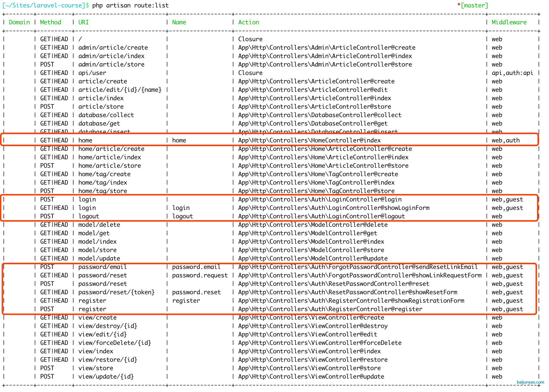Screen dimensions: 549x392
Task: Click the Action column header
Action: 248,22
